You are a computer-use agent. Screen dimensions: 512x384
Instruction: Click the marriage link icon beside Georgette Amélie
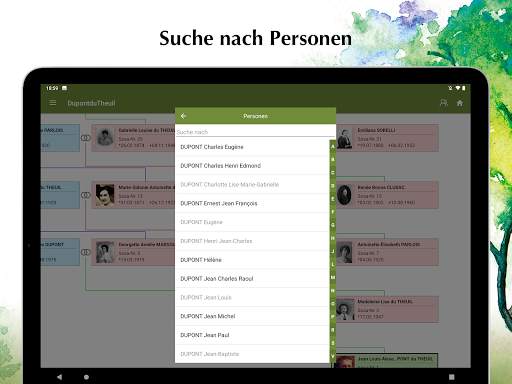click(86, 252)
